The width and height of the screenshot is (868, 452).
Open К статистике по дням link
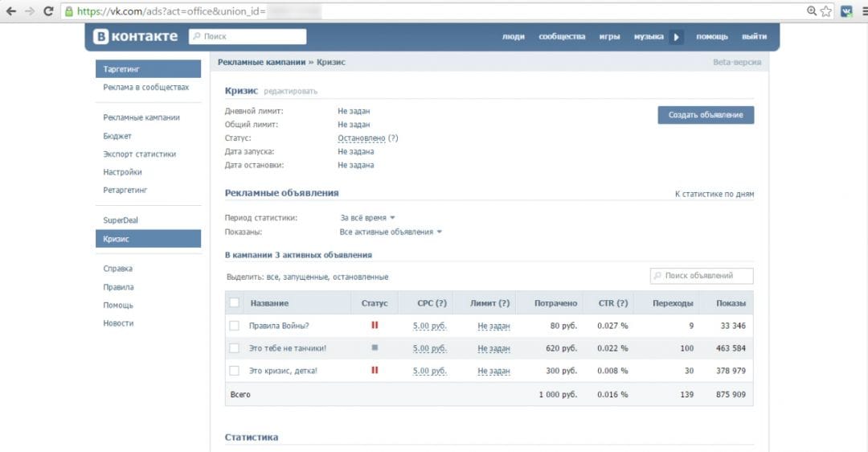tap(714, 194)
